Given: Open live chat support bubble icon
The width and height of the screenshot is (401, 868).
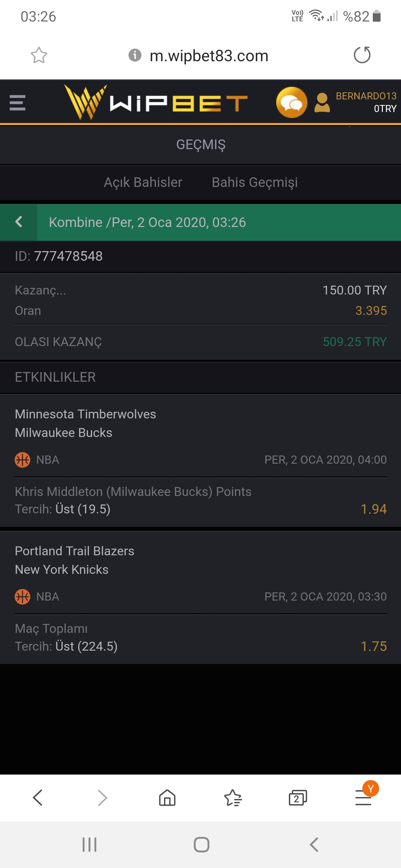Looking at the screenshot, I should tap(292, 102).
